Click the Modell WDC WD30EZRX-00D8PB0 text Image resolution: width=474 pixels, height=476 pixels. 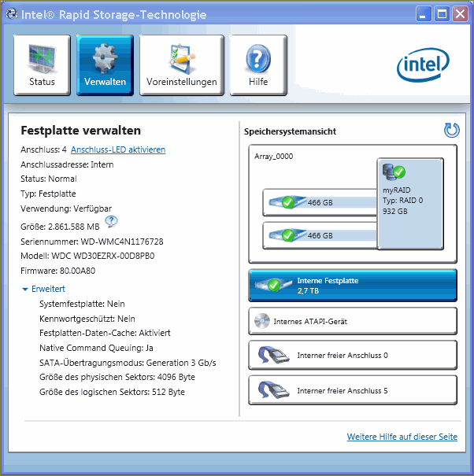[87, 256]
